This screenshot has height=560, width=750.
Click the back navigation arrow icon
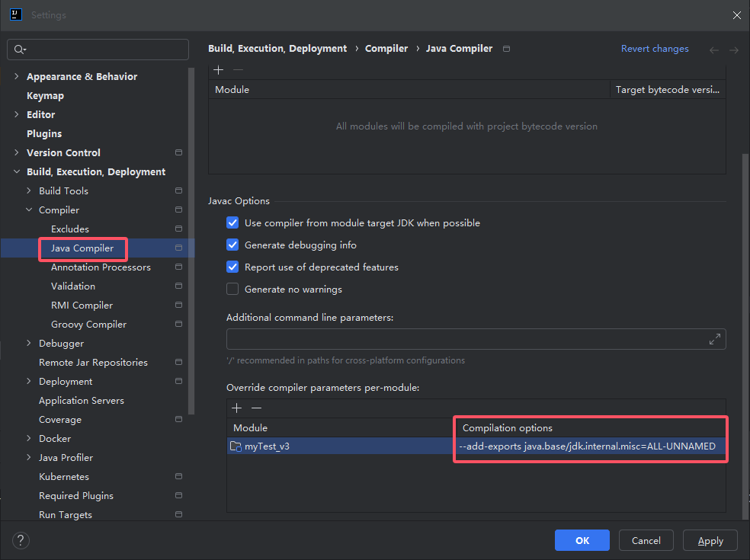tap(714, 50)
